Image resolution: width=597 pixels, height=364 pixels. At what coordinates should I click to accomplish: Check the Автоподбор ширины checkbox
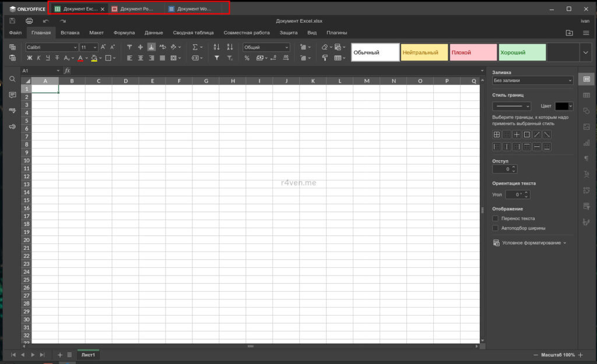tap(496, 228)
